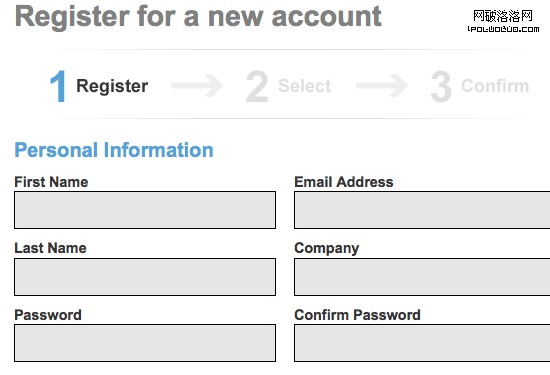Focus the Last Name input box

click(145, 277)
